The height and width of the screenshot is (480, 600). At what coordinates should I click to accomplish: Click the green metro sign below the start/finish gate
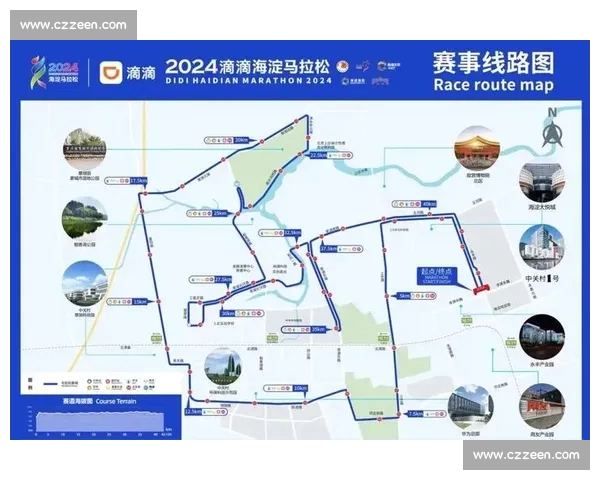tap(466, 320)
